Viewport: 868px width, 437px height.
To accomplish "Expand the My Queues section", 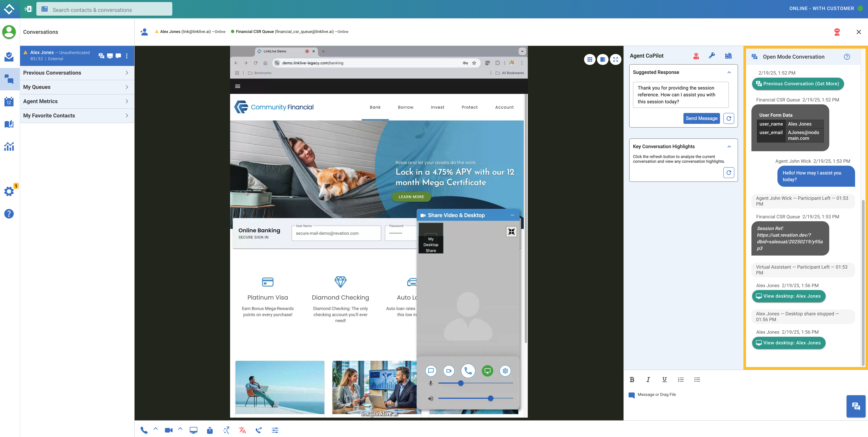I will (x=77, y=87).
